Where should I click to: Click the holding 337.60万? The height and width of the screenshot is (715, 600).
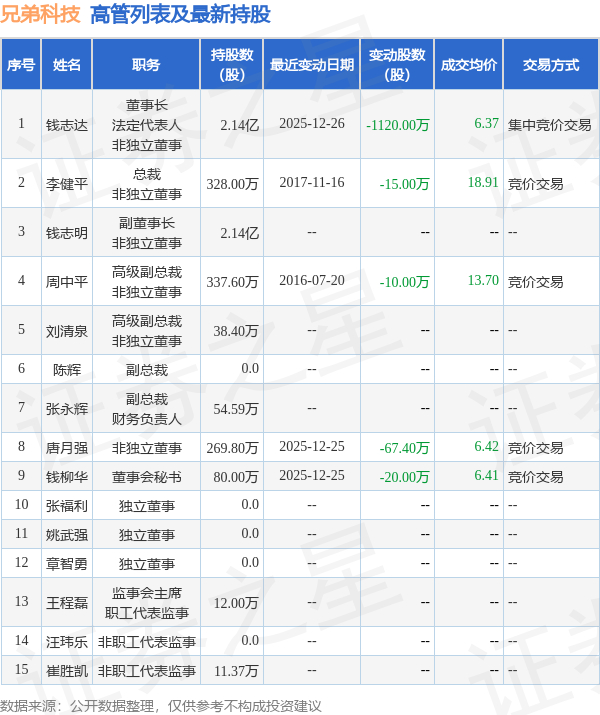point(233,282)
